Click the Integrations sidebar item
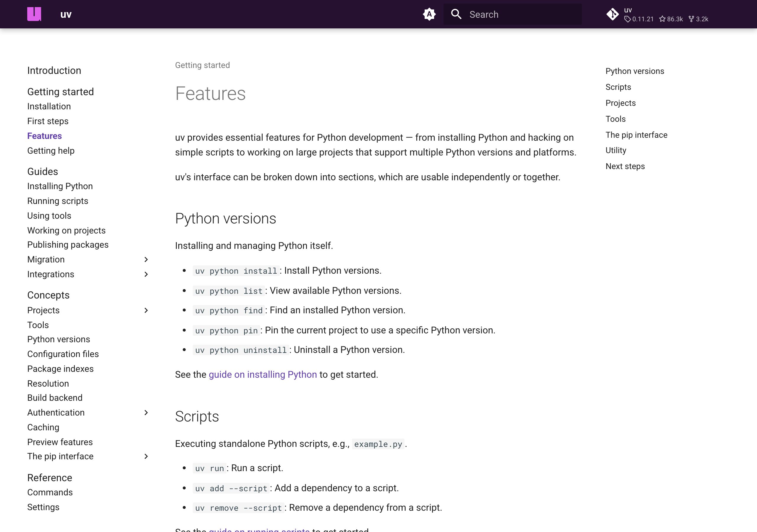The image size is (757, 532). (51, 274)
